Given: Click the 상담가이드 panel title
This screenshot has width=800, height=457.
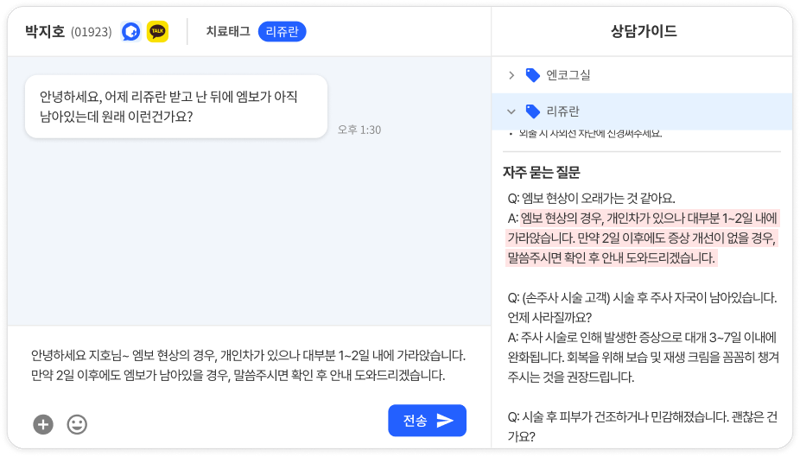Looking at the screenshot, I should 644,31.
